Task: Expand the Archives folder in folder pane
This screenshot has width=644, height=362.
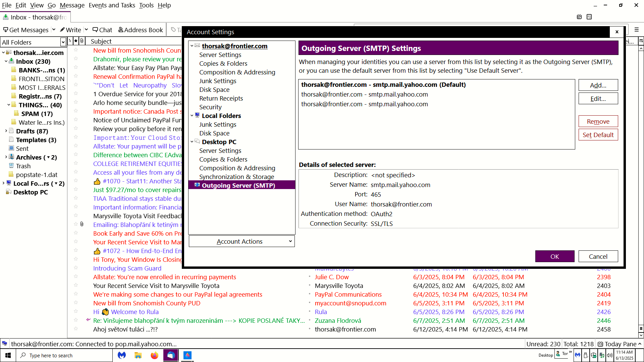Action: (x=6, y=157)
